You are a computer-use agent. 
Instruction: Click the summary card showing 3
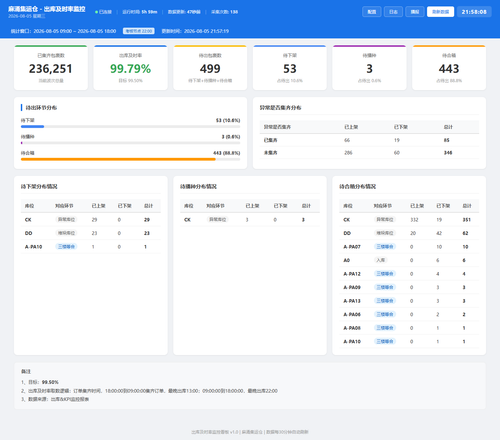pos(369,68)
